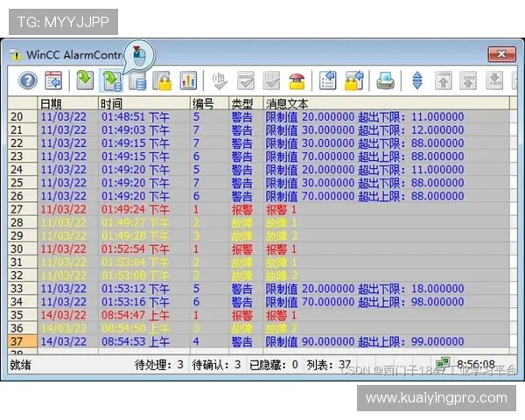Click the group acknowledgment icon
525x420 pixels.
[x=271, y=80]
